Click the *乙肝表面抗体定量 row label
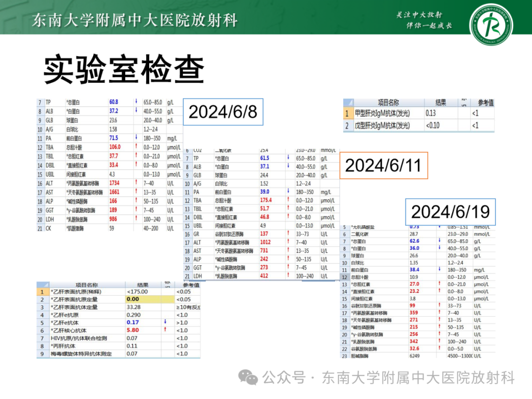 (74, 307)
